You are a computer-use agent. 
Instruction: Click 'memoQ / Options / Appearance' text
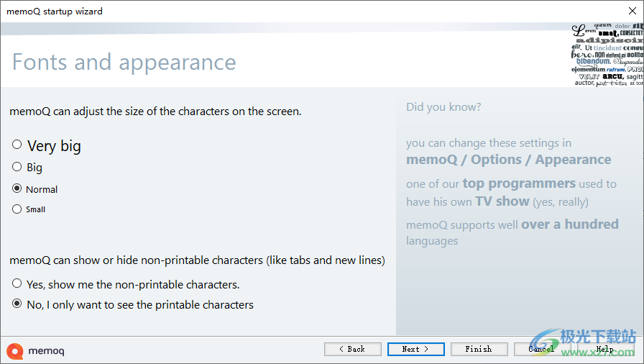508,160
